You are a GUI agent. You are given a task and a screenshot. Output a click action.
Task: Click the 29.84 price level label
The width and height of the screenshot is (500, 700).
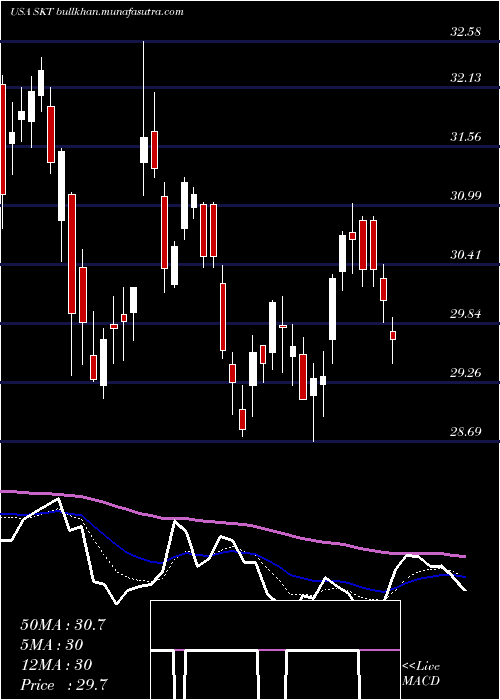click(466, 314)
